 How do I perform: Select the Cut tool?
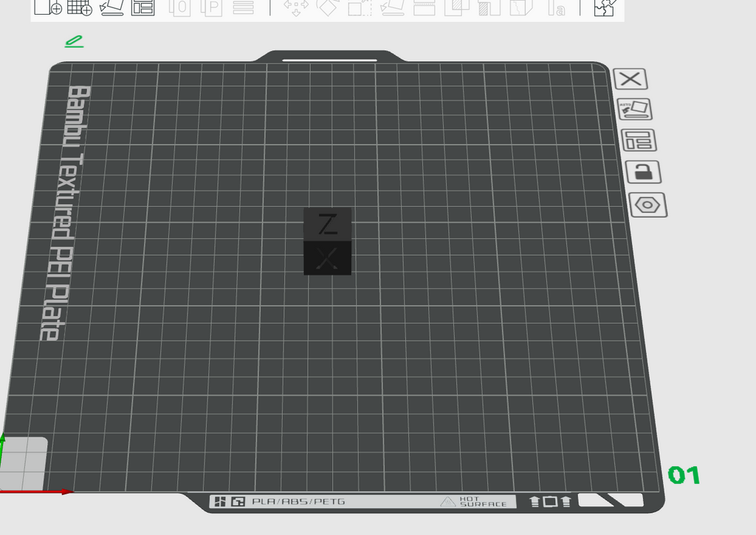[x=425, y=7]
